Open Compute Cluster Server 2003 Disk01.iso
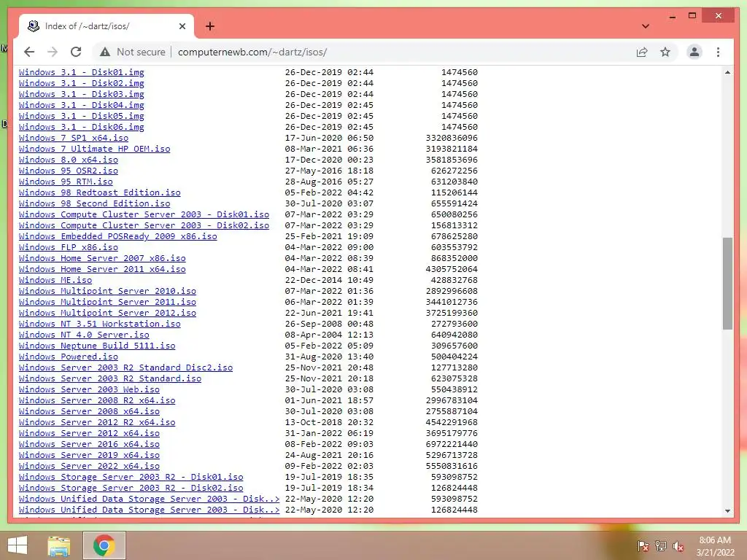 144,215
